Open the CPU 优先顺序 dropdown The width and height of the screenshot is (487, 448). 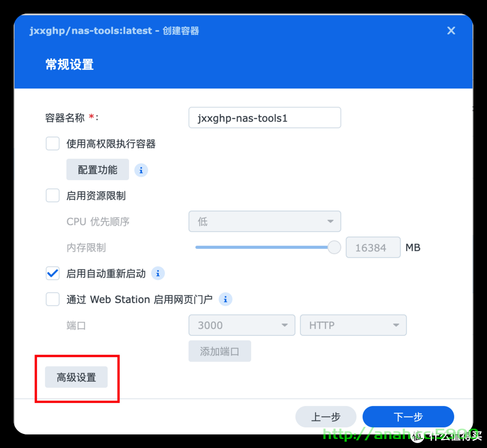pyautogui.click(x=265, y=221)
